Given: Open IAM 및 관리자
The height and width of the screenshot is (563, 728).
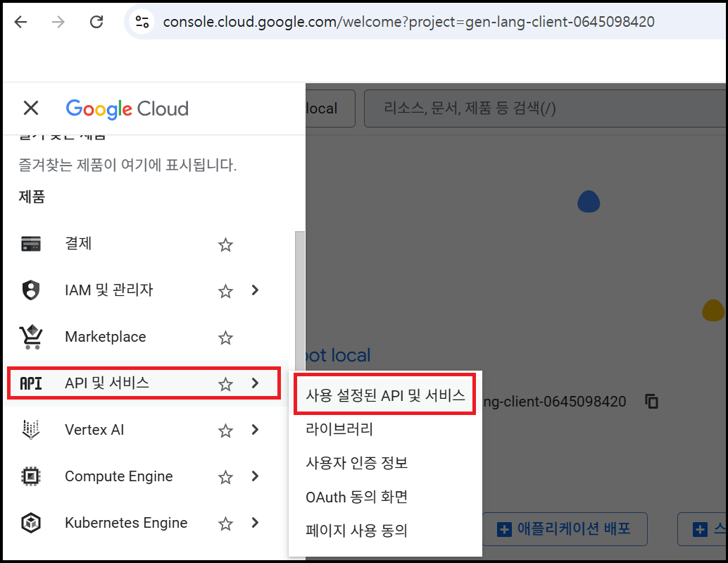Looking at the screenshot, I should click(109, 290).
